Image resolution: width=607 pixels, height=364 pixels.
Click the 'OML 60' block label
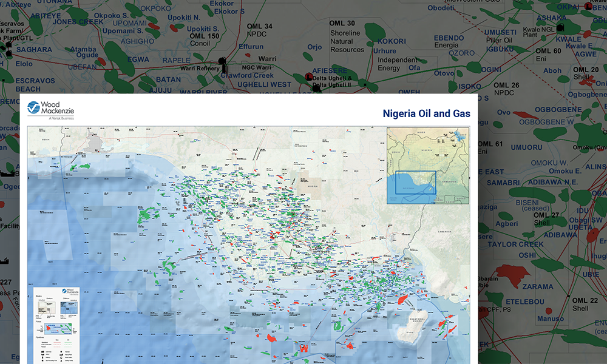pos(548,51)
